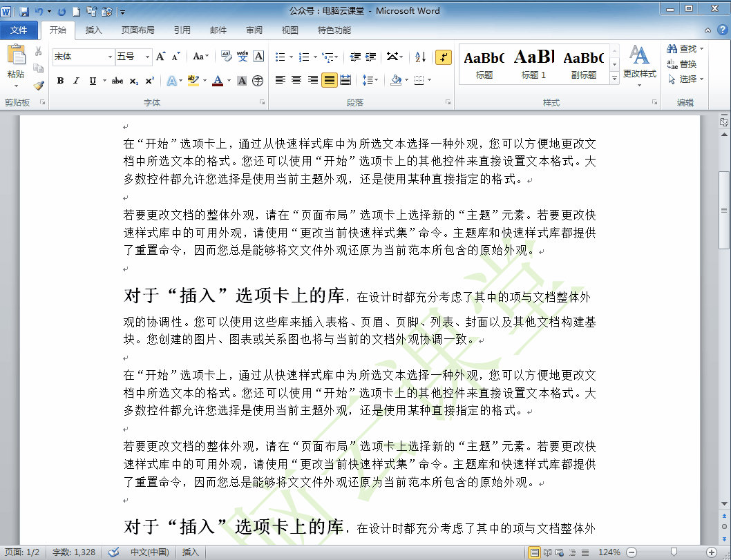Click the New Document icon in quick access toolbar
The image size is (731, 560).
tap(77, 11)
